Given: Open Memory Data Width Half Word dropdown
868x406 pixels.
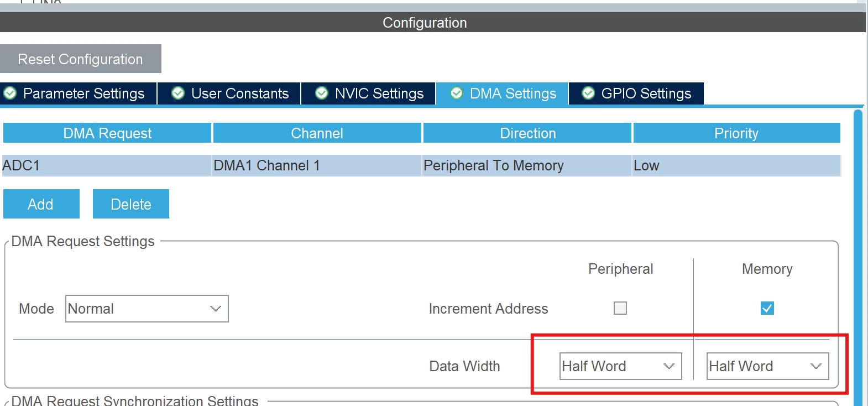Looking at the screenshot, I should [x=768, y=366].
